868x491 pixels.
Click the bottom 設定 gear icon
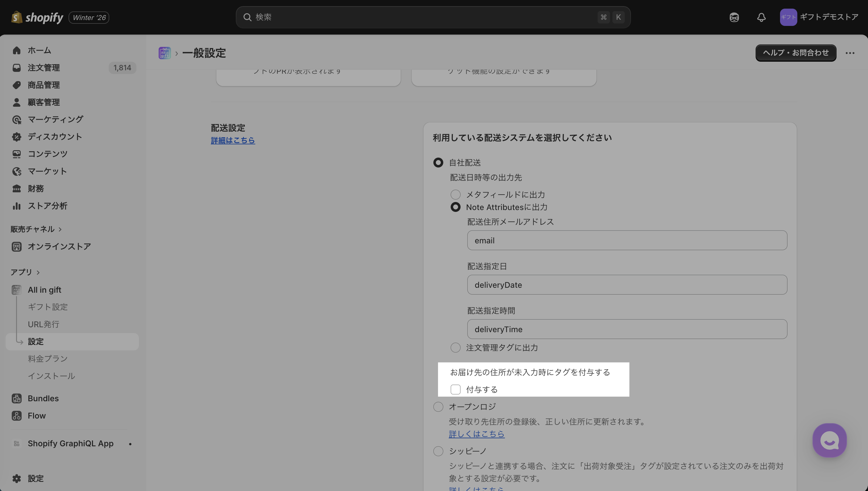tap(17, 479)
